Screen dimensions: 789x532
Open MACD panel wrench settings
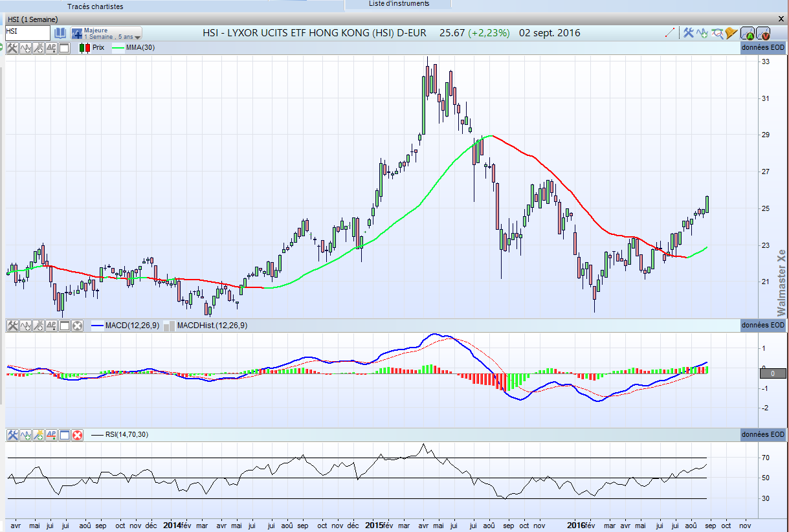coord(12,326)
